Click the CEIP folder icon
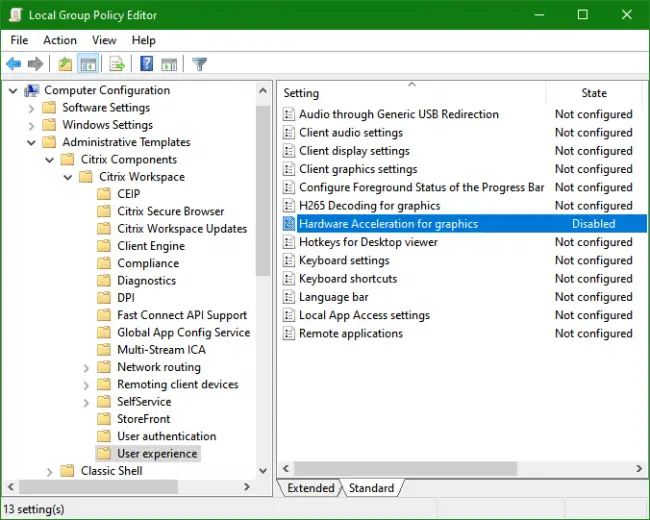The width and height of the screenshot is (650, 520). tap(104, 194)
